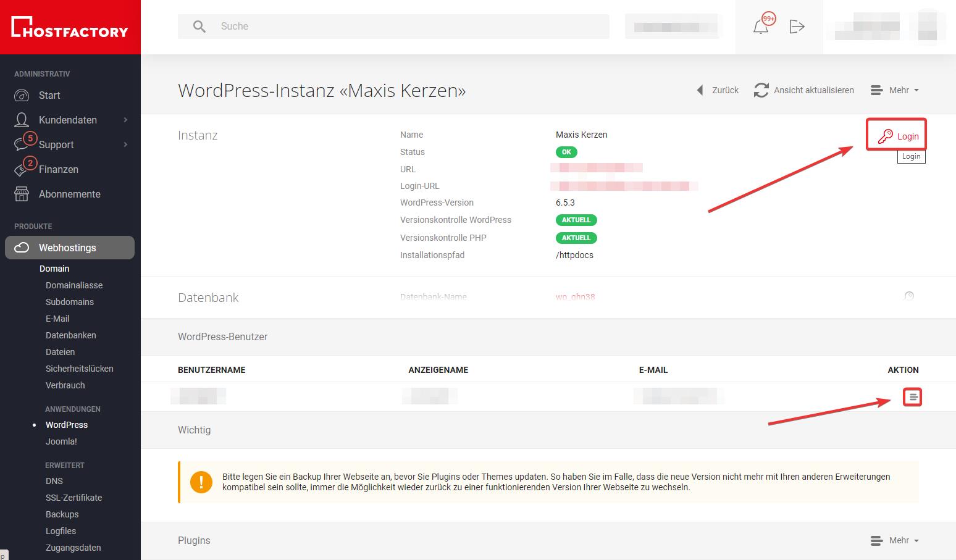Click the Support chat icon

coord(22,144)
